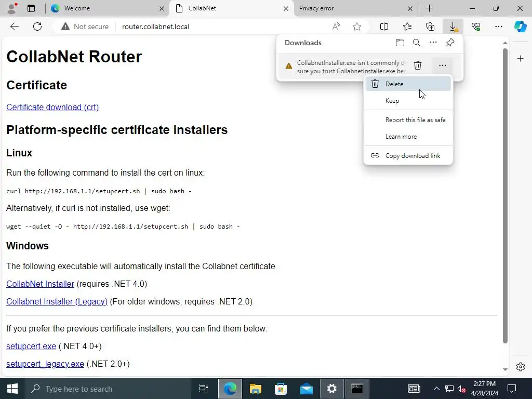Click the curl setupcert.sh command text
The width and height of the screenshot is (532, 399).
tap(99, 191)
